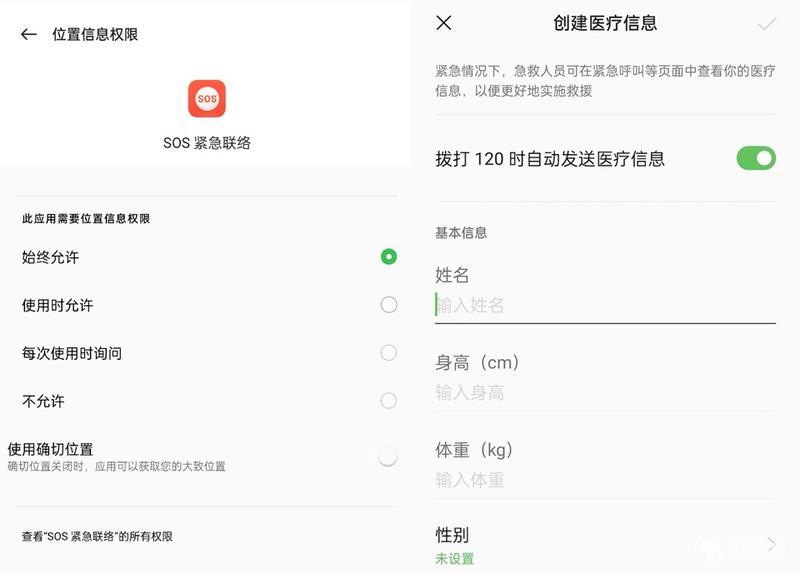Image resolution: width=800 pixels, height=573 pixels.
Task: Confirm medical info with the checkmark icon
Action: point(767,23)
